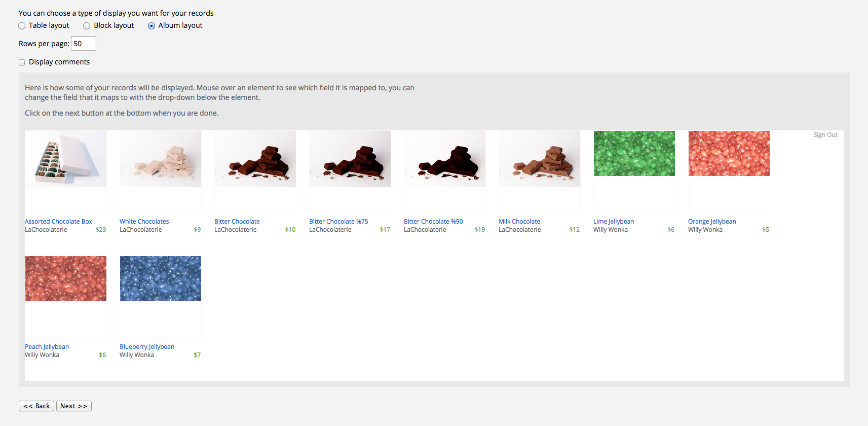Click the $6 price of Peach Jellybean
This screenshot has height=426, width=868.
point(102,355)
